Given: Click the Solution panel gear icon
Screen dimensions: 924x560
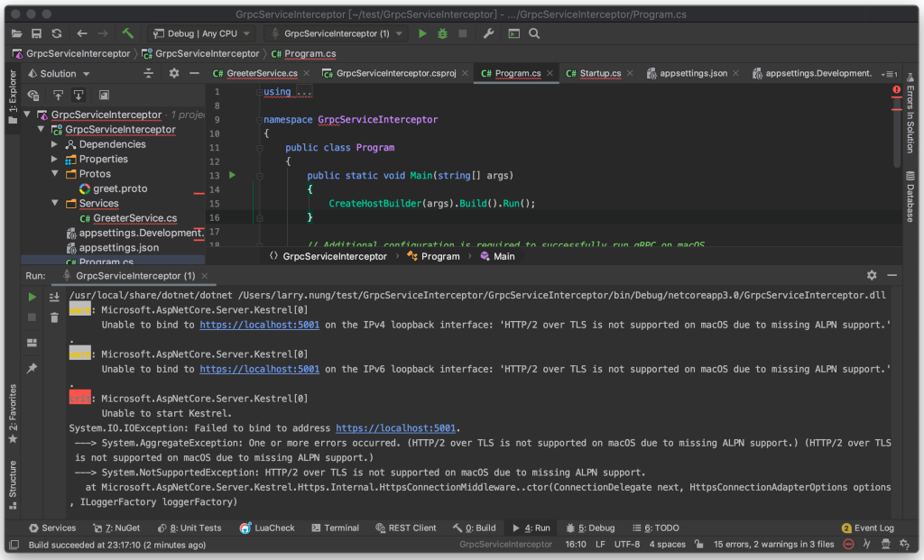Looking at the screenshot, I should 174,74.
